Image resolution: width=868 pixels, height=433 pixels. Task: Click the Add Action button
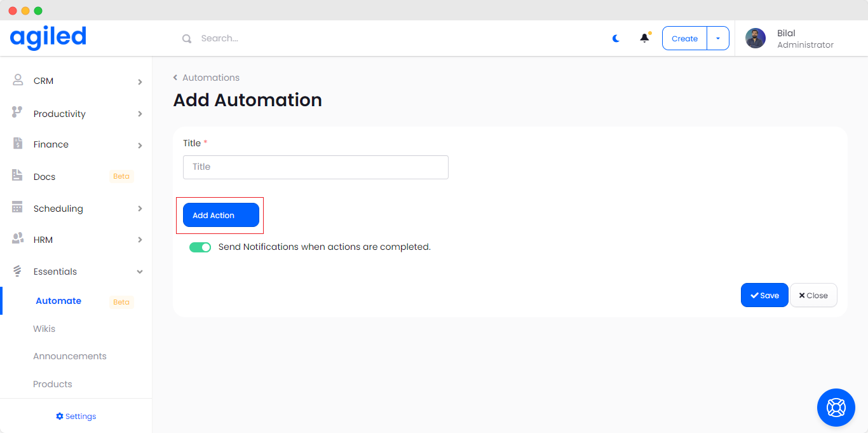(220, 215)
